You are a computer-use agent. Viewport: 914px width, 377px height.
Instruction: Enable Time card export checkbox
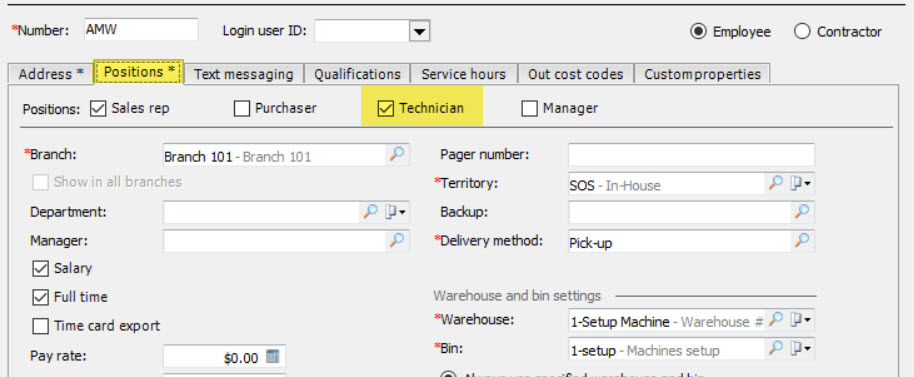coord(40,326)
